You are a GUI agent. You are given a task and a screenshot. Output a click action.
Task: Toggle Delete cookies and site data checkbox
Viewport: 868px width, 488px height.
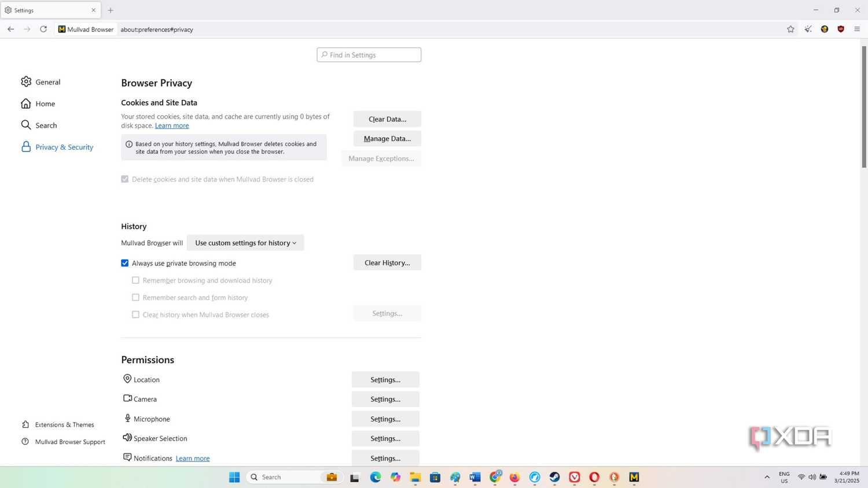(124, 179)
